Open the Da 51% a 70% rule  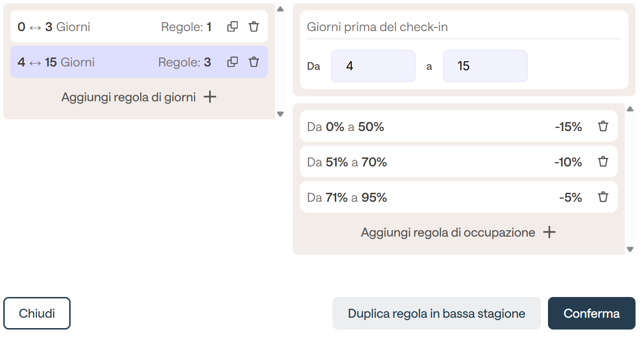tap(459, 162)
